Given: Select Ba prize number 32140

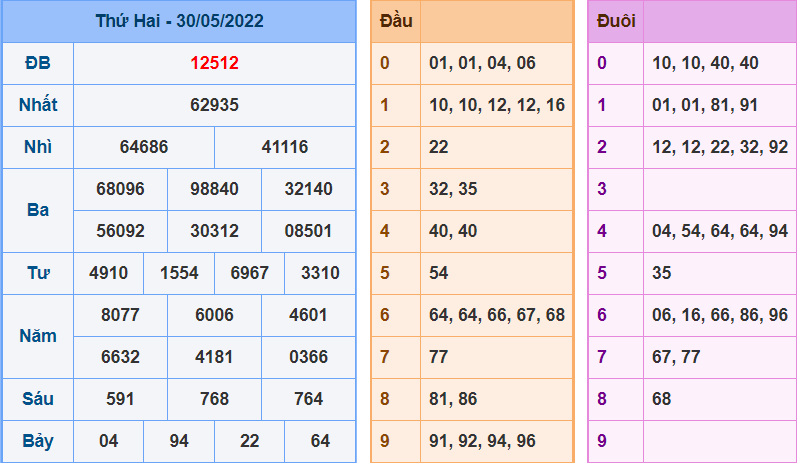Looking at the screenshot, I should click(x=309, y=189).
